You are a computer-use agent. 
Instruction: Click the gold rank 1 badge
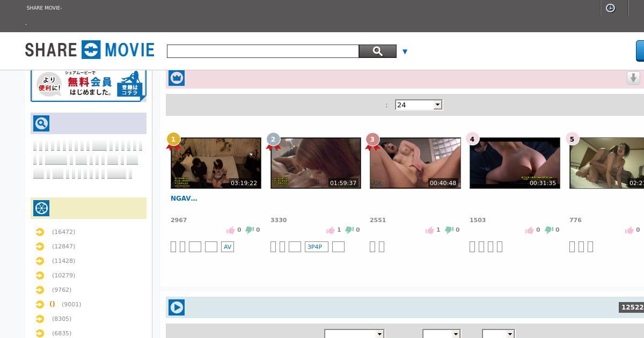173,141
